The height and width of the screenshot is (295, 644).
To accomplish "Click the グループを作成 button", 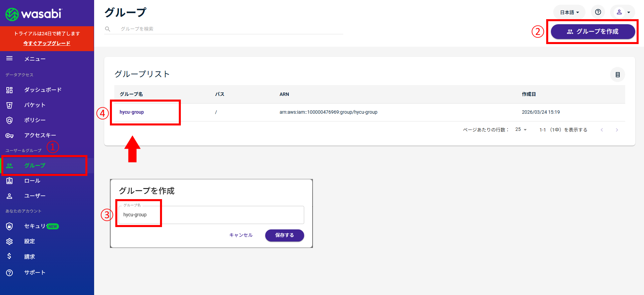I will [x=593, y=32].
